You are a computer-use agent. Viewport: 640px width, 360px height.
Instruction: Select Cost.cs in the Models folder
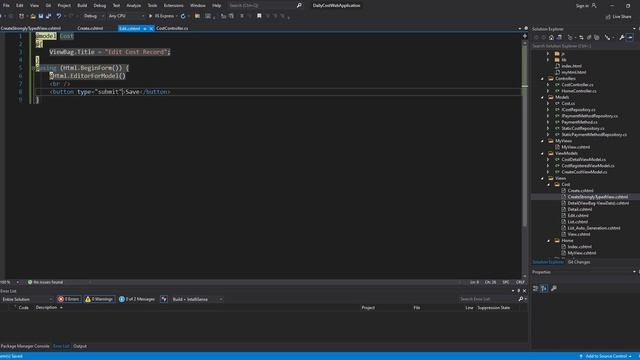click(568, 104)
